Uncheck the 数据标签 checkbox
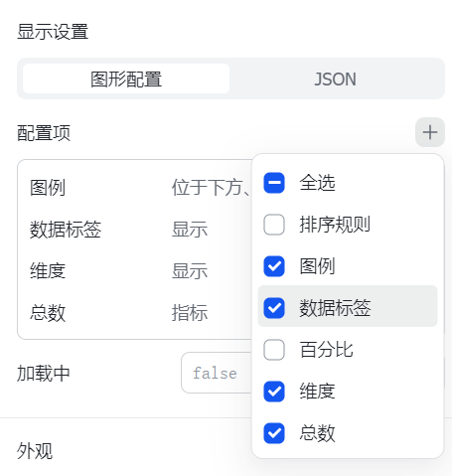 (x=274, y=308)
